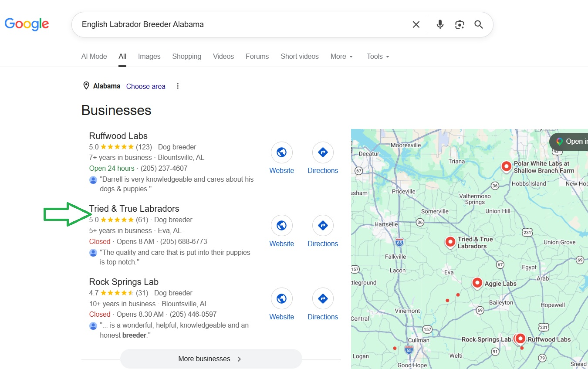
Task: Switch to Short videos tab
Action: pos(300,57)
